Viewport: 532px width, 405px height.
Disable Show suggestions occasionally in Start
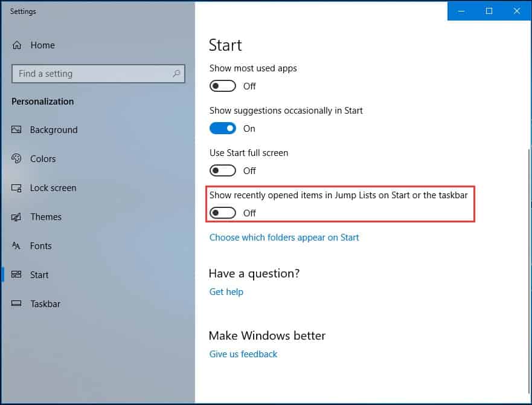223,128
